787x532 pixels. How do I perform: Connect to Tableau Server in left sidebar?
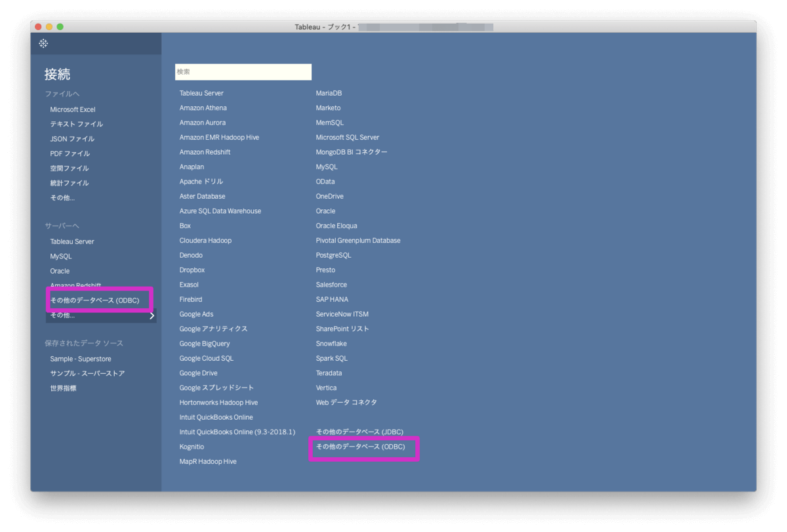coord(72,241)
